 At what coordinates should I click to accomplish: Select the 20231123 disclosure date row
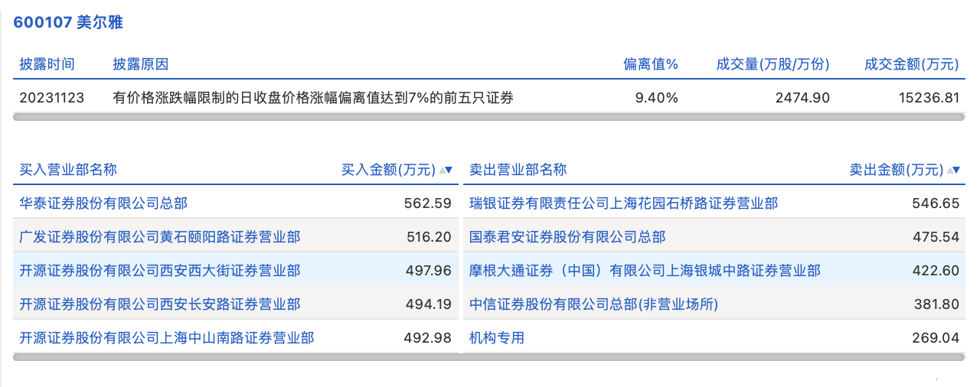tap(52, 98)
